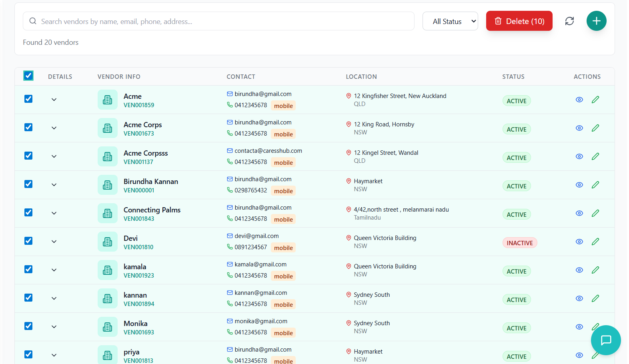
Task: View Birundha Kannan vendor with eye icon
Action: [579, 185]
